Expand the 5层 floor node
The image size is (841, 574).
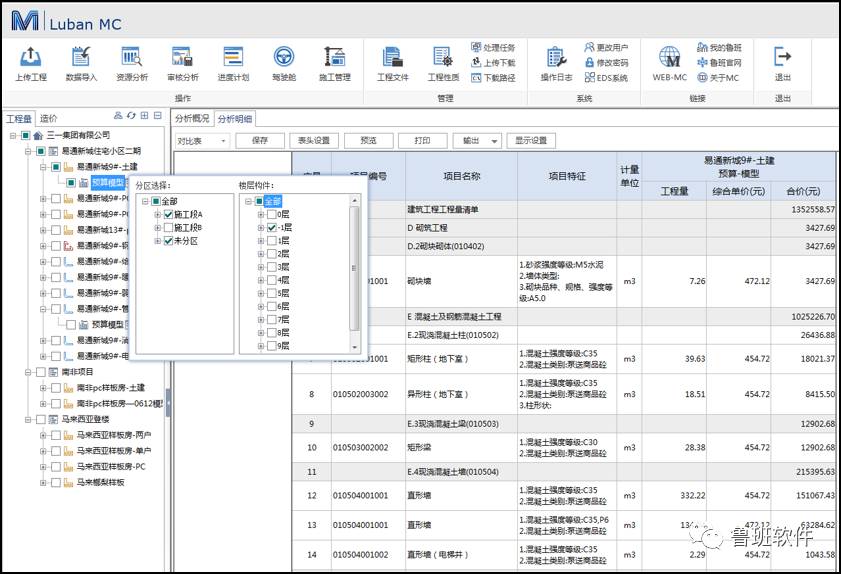(261, 293)
